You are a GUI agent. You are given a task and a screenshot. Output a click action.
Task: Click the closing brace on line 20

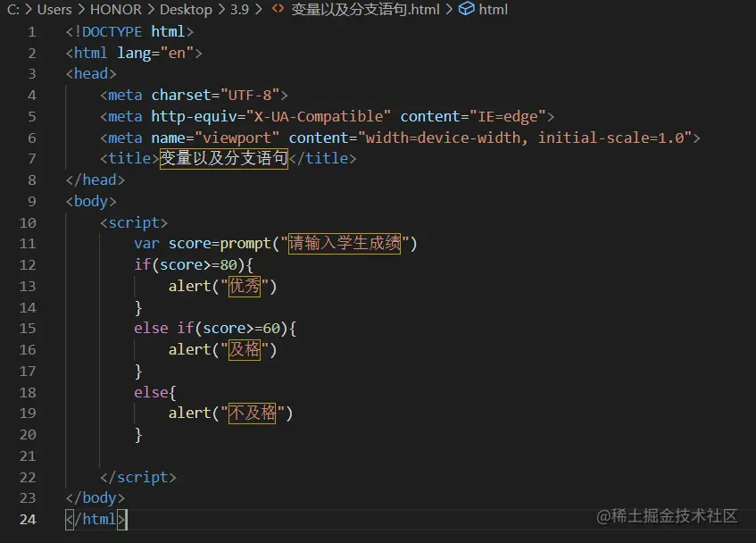pyautogui.click(x=138, y=435)
